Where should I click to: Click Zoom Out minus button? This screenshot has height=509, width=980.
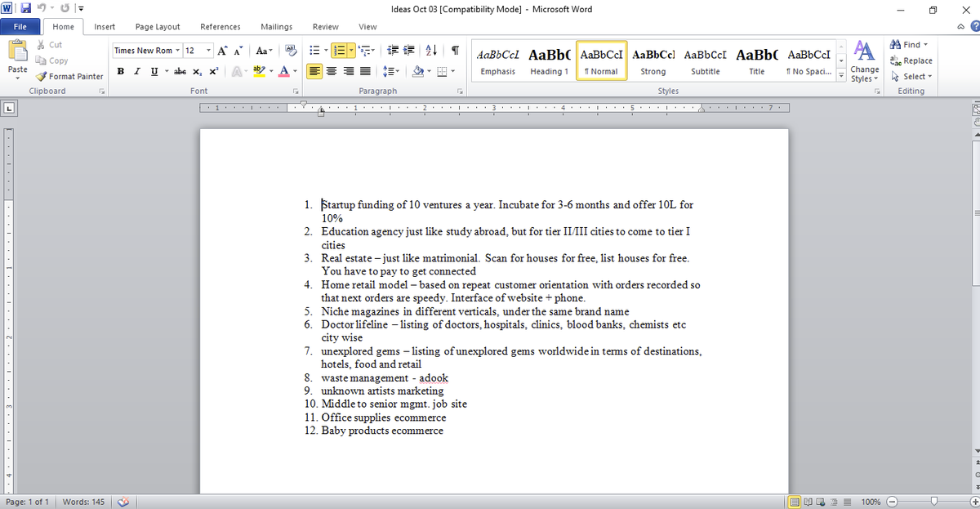(x=892, y=502)
